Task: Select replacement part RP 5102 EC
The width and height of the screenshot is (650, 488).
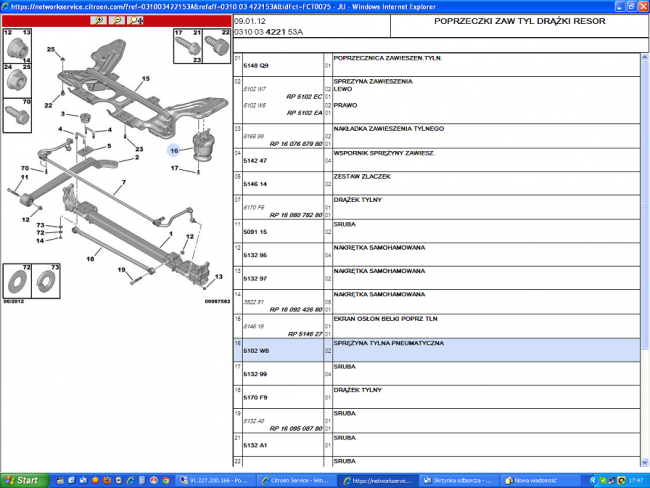Action: coord(304,97)
